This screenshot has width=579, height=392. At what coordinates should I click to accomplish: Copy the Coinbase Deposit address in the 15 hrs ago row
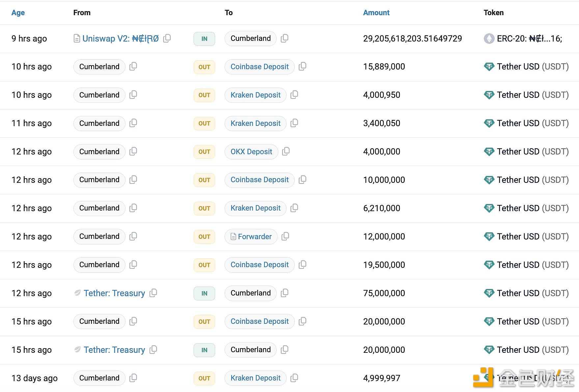[302, 322]
